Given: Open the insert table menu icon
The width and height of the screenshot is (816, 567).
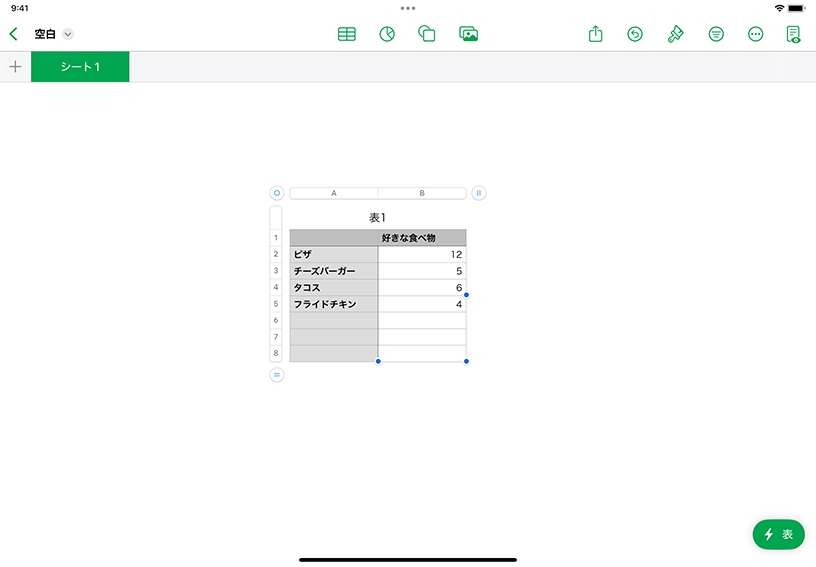Looking at the screenshot, I should pos(347,34).
